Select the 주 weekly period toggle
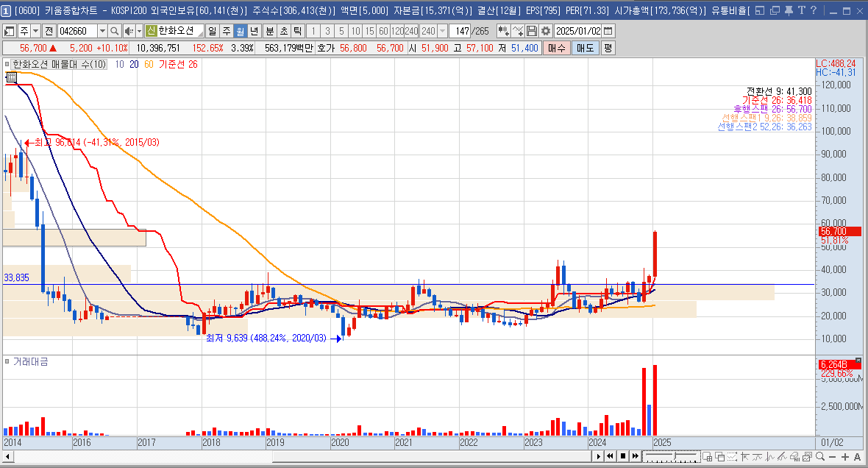The height and width of the screenshot is (468, 868). click(x=227, y=31)
